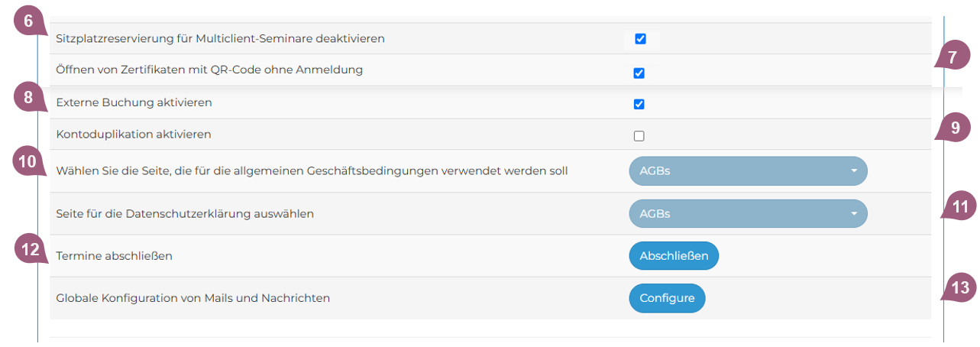The width and height of the screenshot is (980, 347).
Task: Click the Globale Konfiguration von Mails label
Action: [193, 298]
